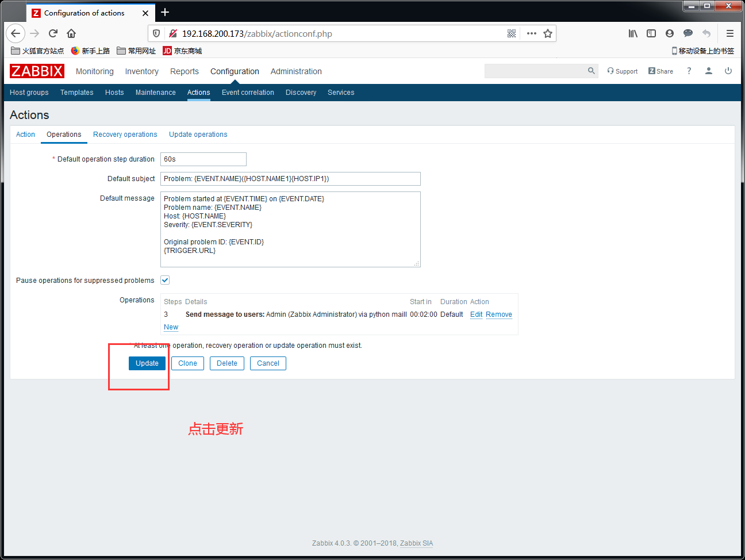Click the Zabbix search magnifier icon
745x560 pixels.
tap(592, 71)
